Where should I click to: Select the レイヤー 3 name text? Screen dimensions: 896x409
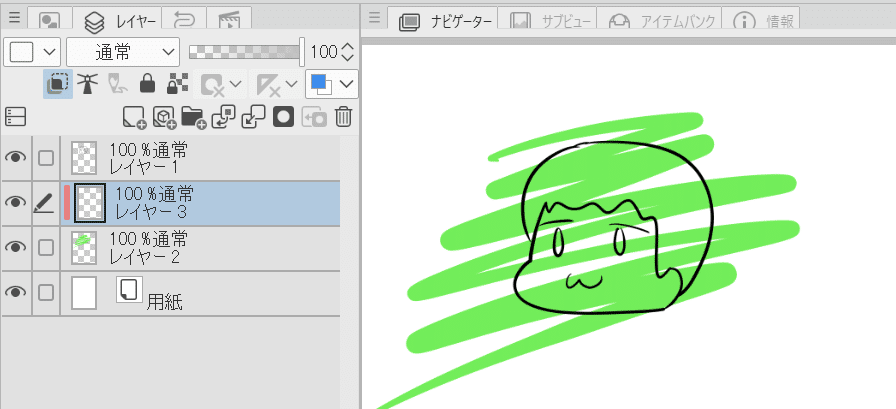[151, 211]
